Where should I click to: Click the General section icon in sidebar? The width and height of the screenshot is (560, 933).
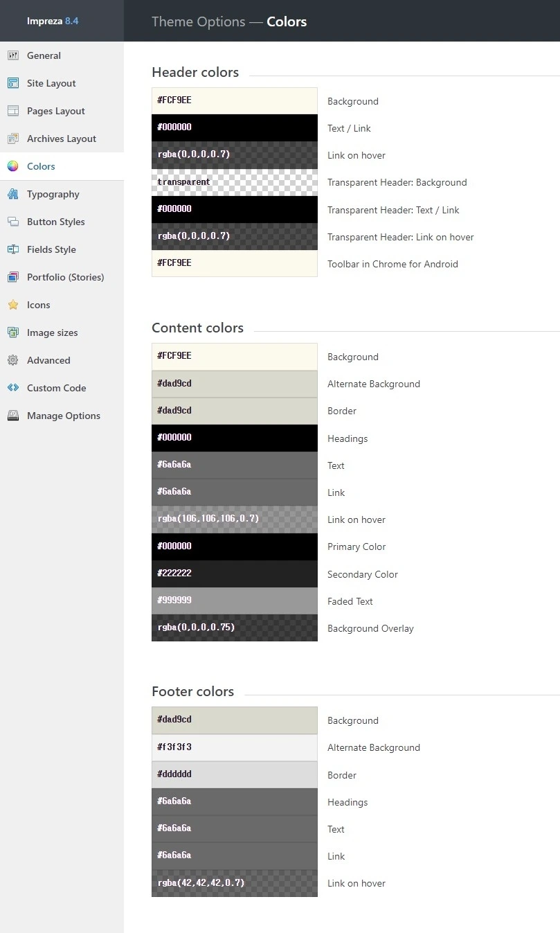point(13,55)
